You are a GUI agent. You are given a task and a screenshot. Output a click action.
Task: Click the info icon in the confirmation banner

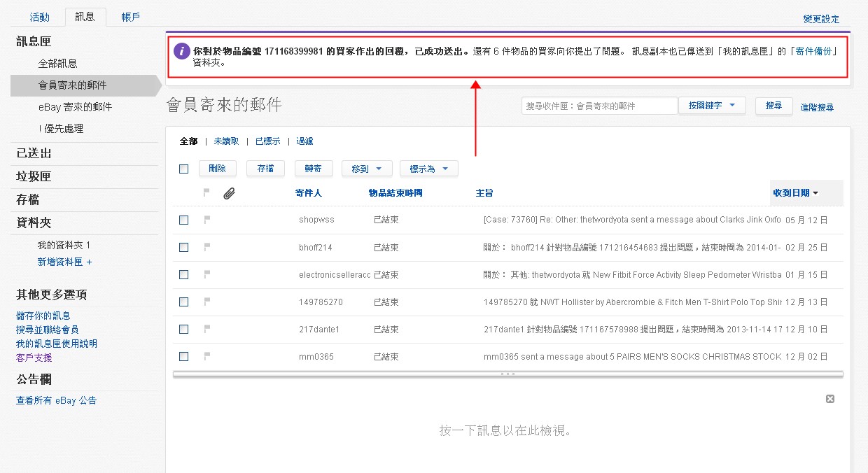(x=183, y=50)
